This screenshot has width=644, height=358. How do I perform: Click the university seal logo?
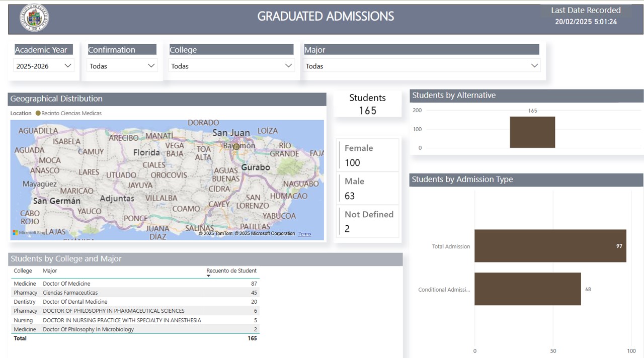[x=34, y=18]
